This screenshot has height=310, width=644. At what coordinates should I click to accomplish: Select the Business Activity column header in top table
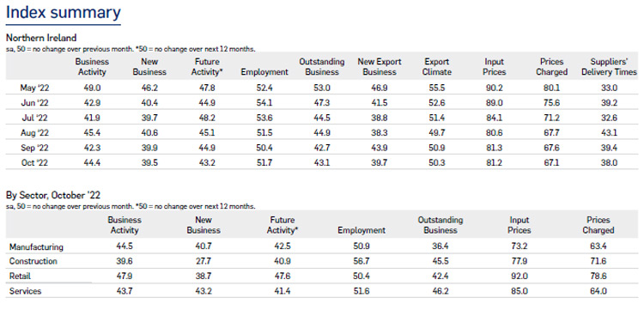pos(92,67)
